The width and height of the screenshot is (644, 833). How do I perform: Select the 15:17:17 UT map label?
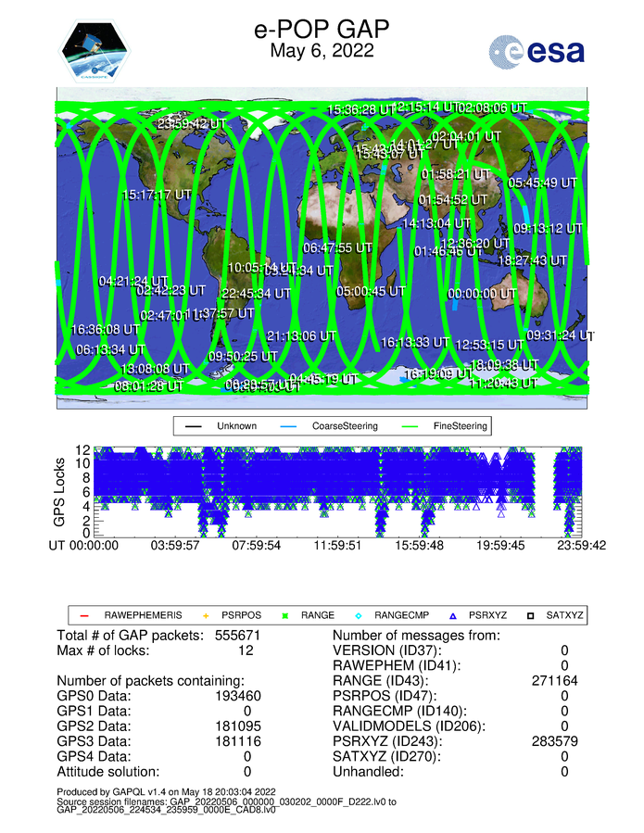[157, 196]
